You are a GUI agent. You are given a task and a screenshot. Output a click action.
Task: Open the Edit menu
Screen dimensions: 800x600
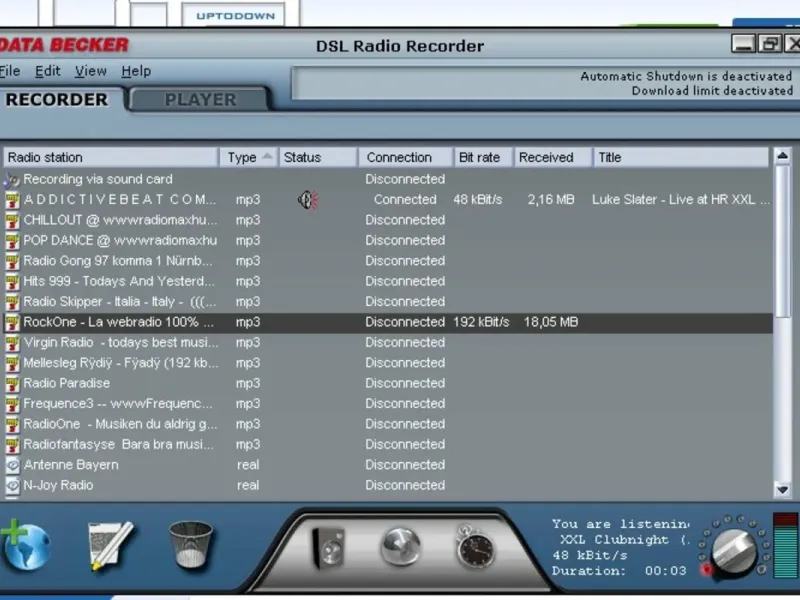click(x=47, y=71)
